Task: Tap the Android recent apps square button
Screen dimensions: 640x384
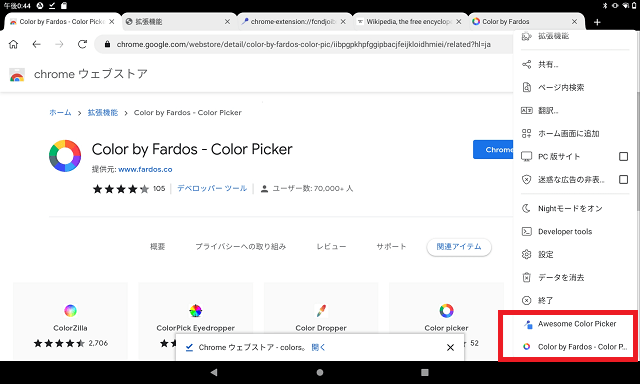Action: click(425, 372)
